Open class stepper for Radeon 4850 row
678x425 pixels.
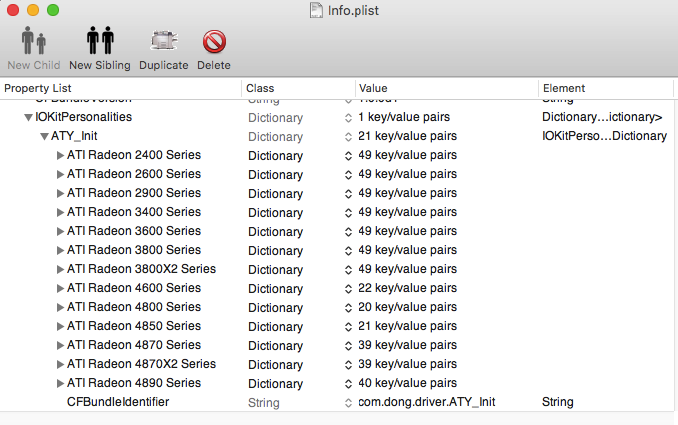[348, 327]
